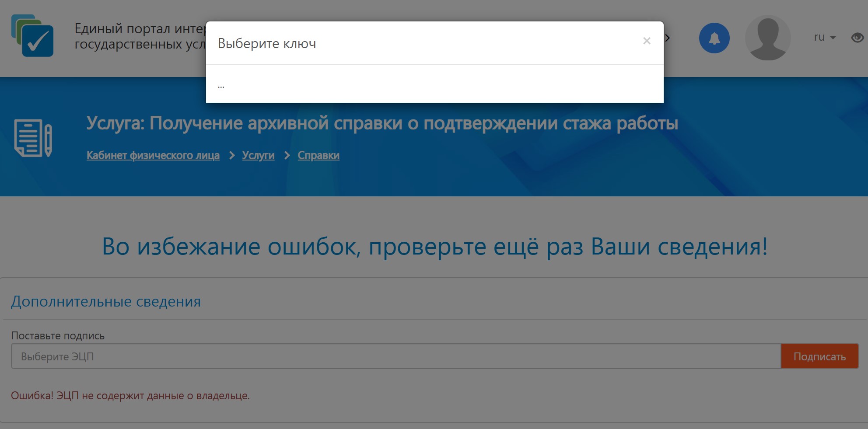
Task: Click the portal checkmark logo
Action: (33, 36)
